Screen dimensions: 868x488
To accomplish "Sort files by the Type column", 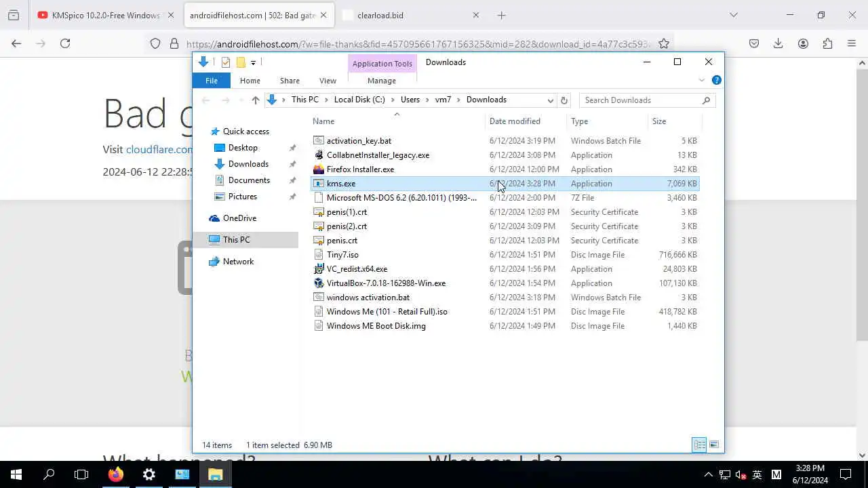I will (x=607, y=121).
